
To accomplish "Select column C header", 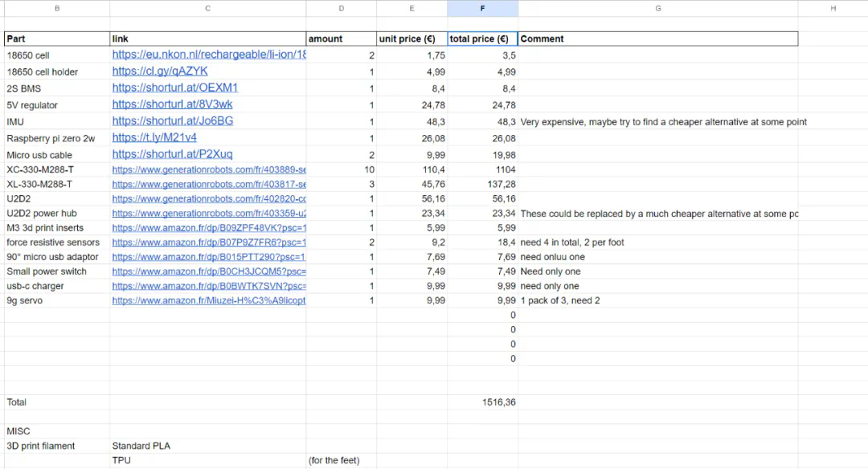I will pos(207,8).
